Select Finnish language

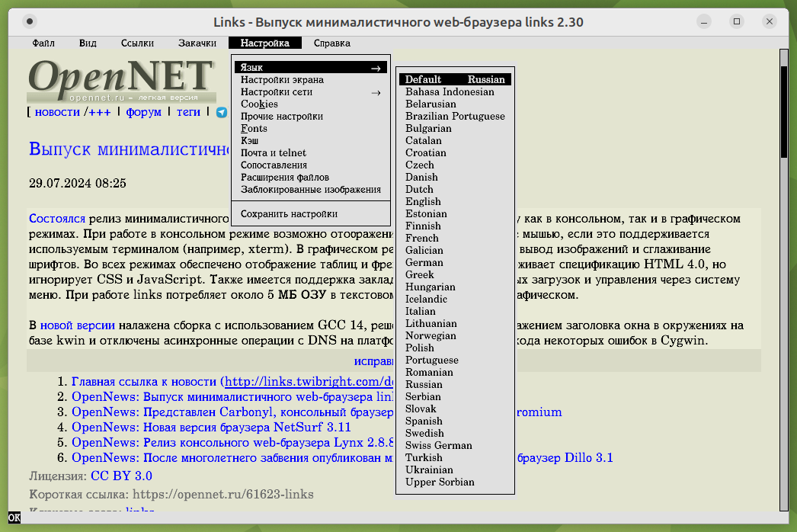[455, 226]
